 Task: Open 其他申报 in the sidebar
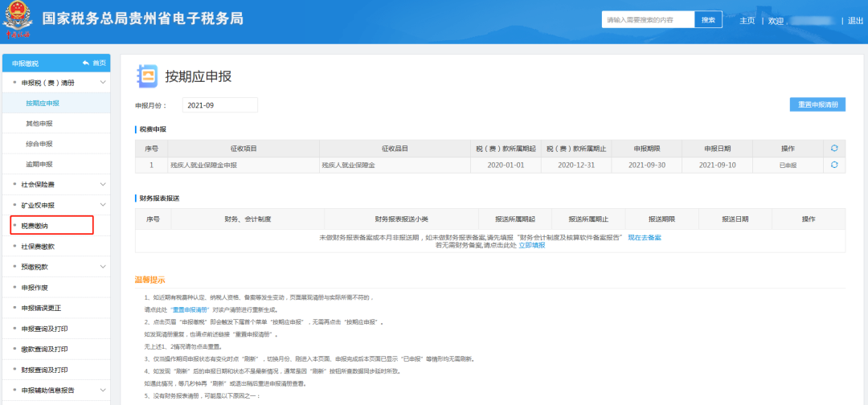tap(39, 124)
